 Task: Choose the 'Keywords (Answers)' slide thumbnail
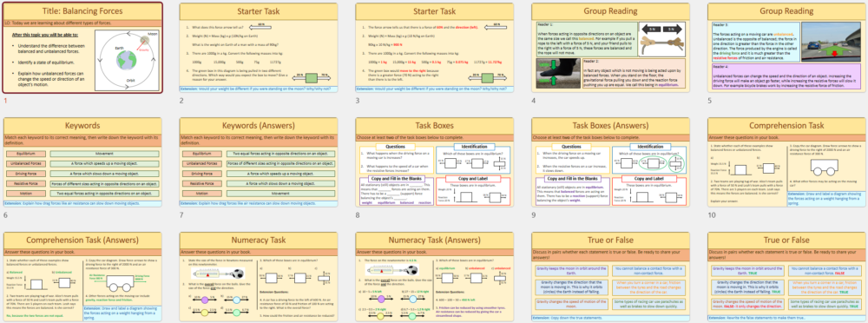[259, 162]
